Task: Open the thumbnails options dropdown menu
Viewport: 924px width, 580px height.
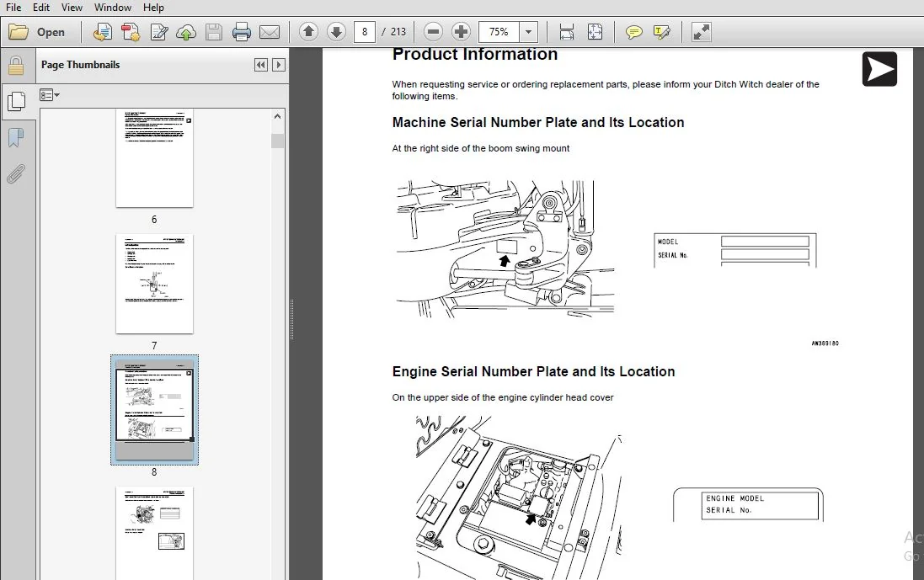Action: click(50, 95)
